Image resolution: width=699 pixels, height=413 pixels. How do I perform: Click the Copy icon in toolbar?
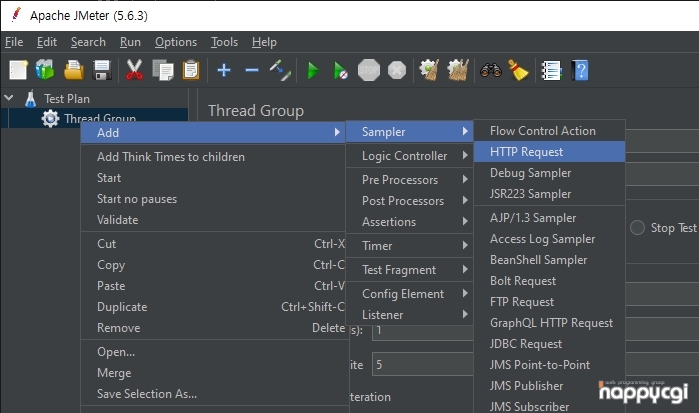coord(163,70)
